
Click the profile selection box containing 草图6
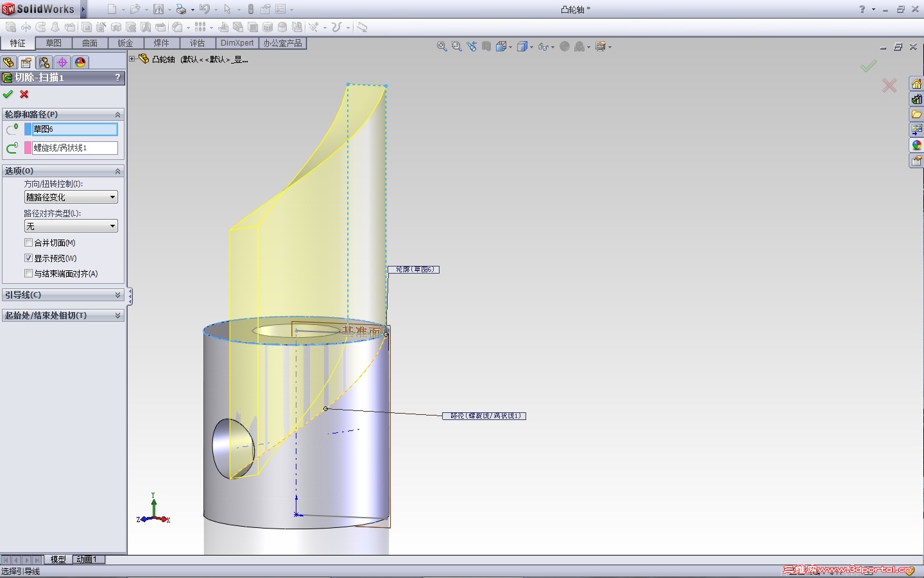click(x=75, y=129)
